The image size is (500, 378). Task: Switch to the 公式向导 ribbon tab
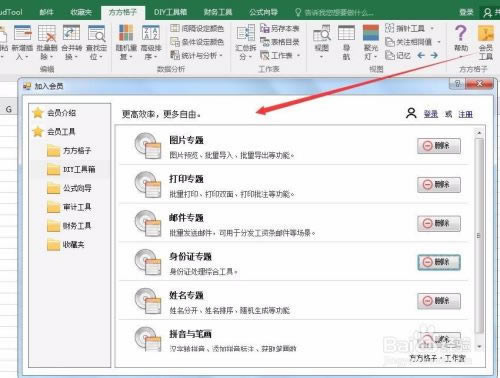pos(263,12)
